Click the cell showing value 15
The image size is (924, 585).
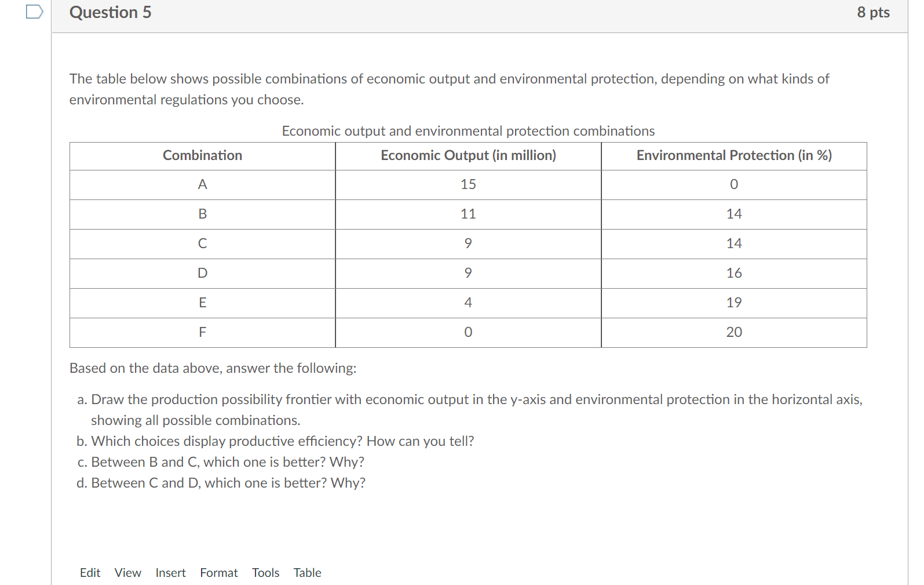[468, 184]
